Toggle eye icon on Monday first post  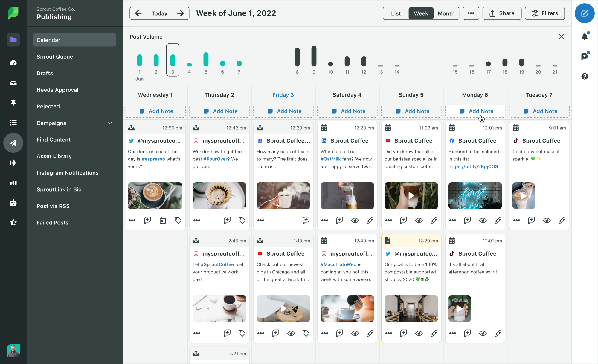[483, 220]
